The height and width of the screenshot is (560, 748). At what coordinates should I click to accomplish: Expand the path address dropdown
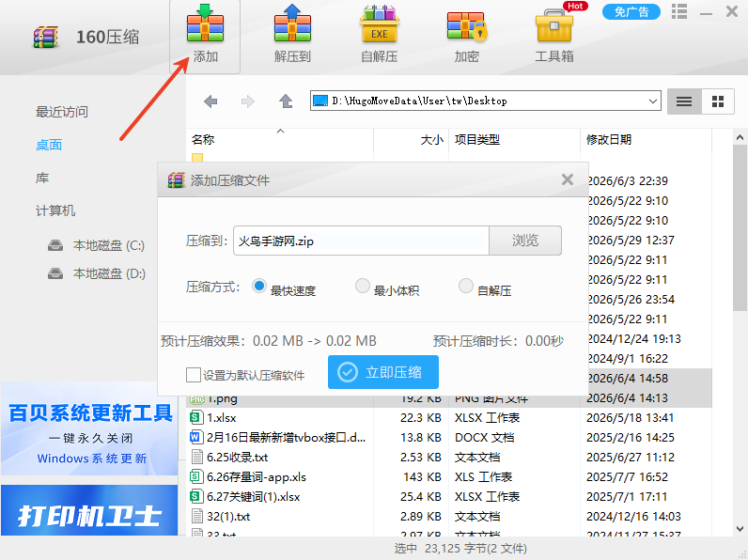coord(652,101)
